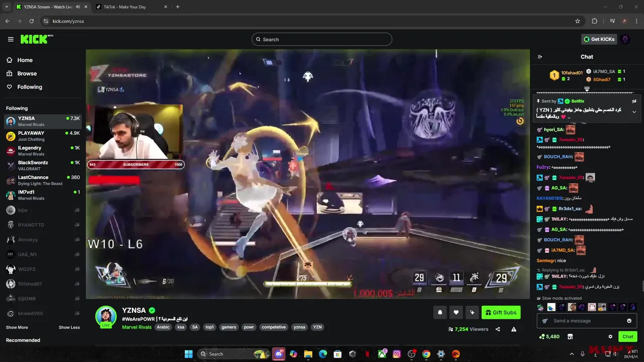Collapse the chat panel icon
644x362 pixels.
coord(540,57)
